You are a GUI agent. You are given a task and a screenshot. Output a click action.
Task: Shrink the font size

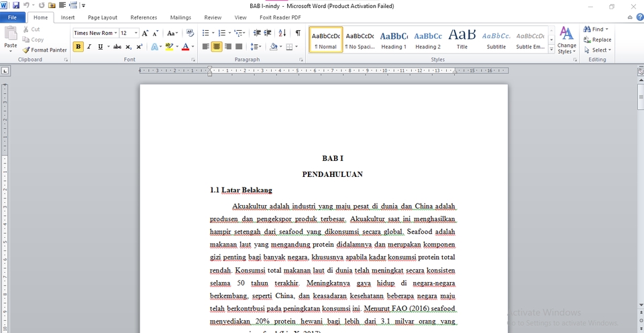[156, 34]
